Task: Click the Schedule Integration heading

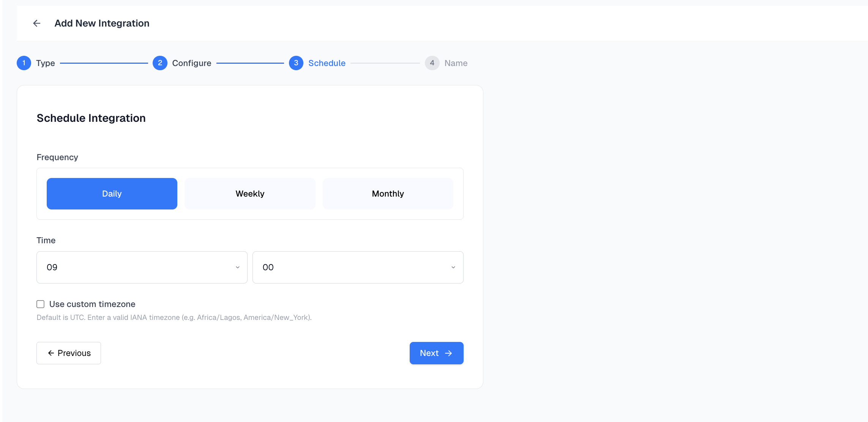Action: [91, 118]
